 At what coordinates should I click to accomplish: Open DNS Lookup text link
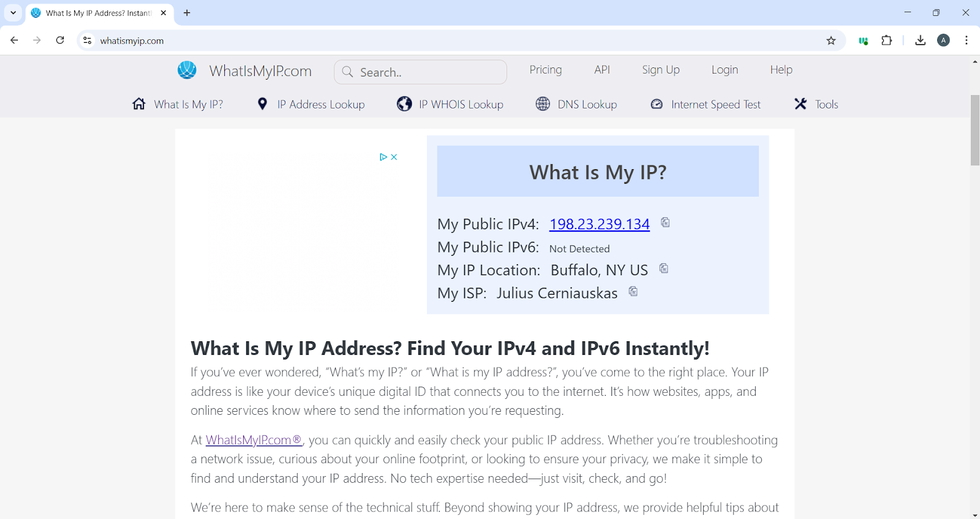tap(587, 105)
